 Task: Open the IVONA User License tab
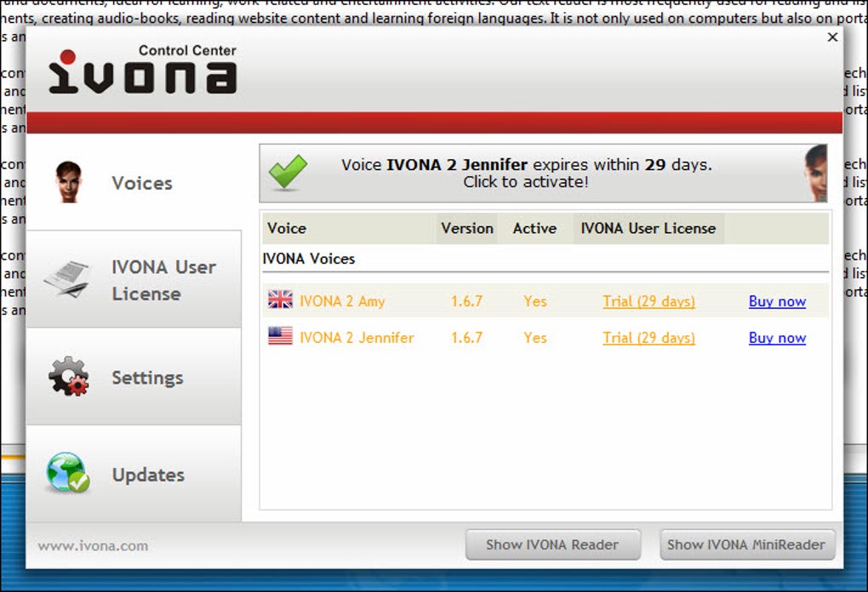[134, 279]
